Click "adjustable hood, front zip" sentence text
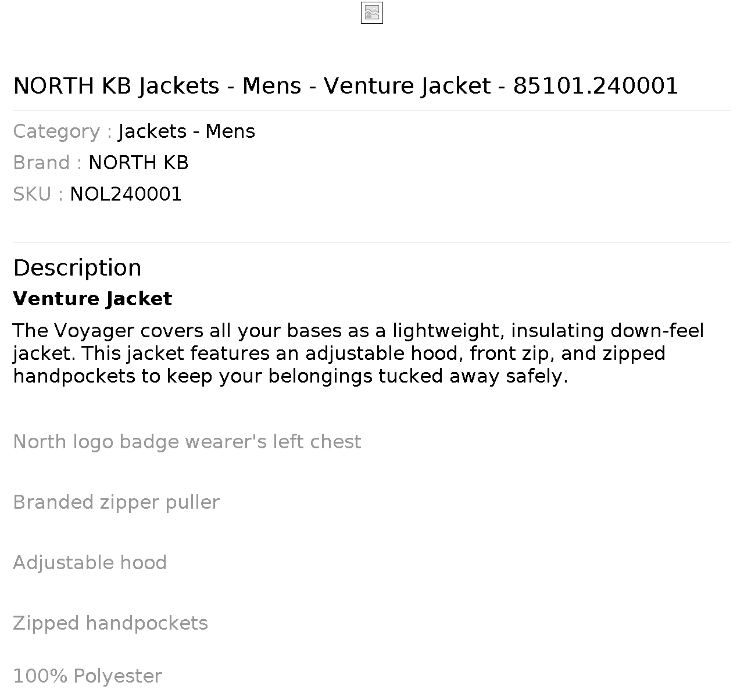The height and width of the screenshot is (700, 744). pos(427,353)
